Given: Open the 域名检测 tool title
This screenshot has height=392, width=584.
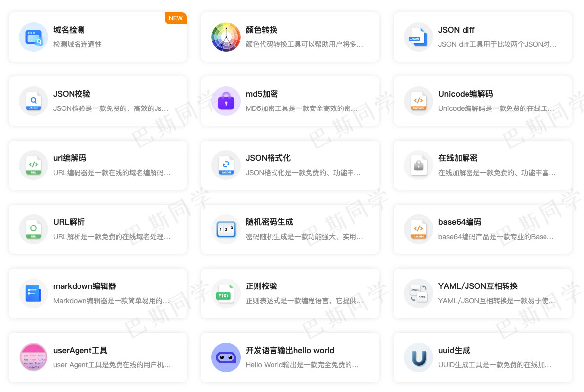Looking at the screenshot, I should (69, 30).
